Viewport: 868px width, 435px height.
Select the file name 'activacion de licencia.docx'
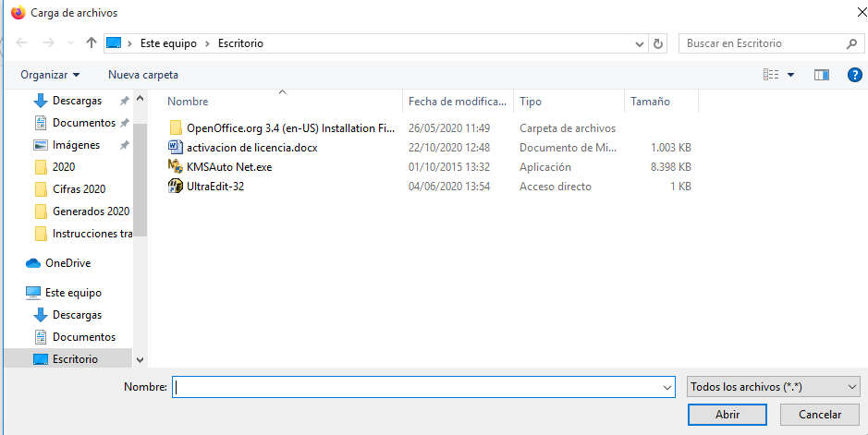251,148
